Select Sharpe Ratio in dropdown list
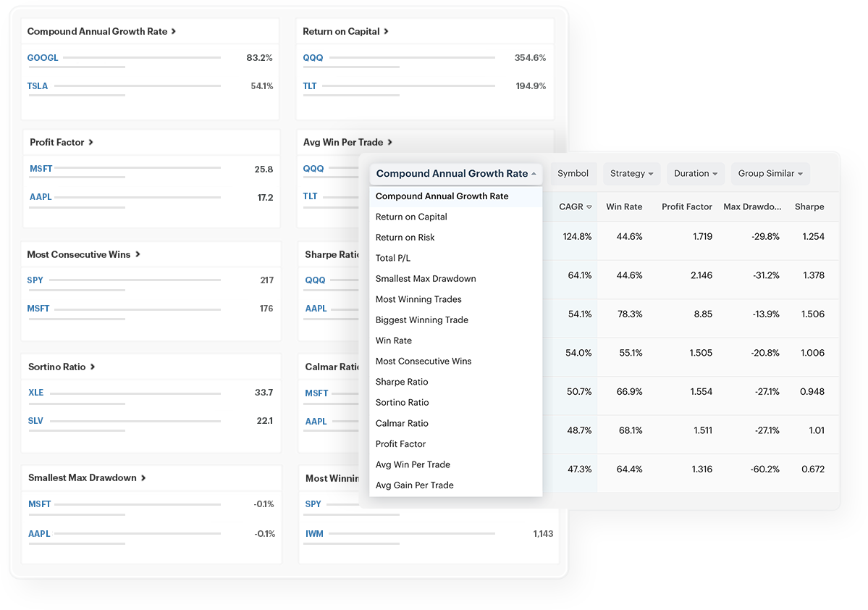The height and width of the screenshot is (610, 868). click(x=455, y=382)
